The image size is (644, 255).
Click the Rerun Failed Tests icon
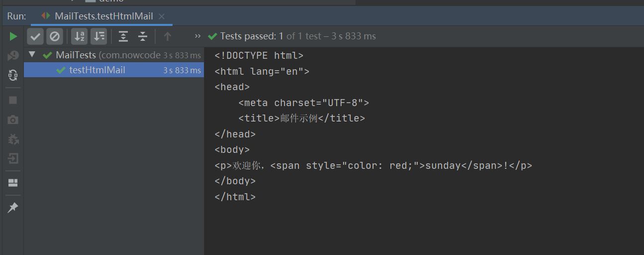click(x=13, y=56)
